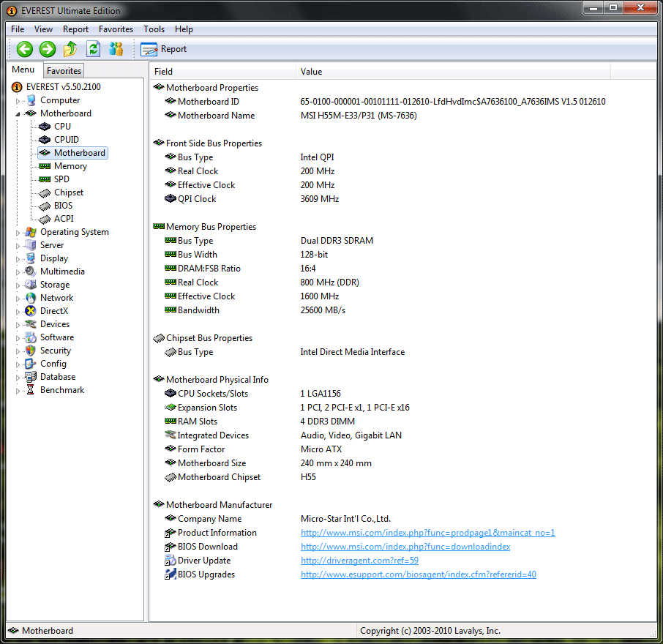Open the File menu
This screenshot has width=663, height=644.
pyautogui.click(x=18, y=29)
